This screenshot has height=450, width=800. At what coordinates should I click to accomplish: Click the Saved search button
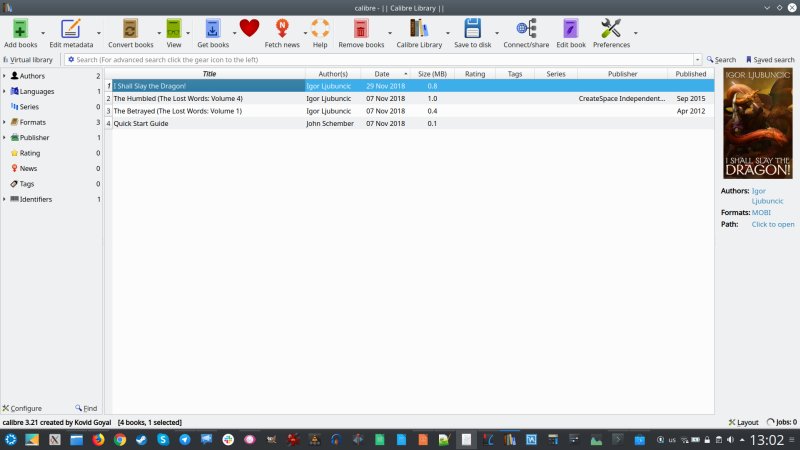click(770, 60)
